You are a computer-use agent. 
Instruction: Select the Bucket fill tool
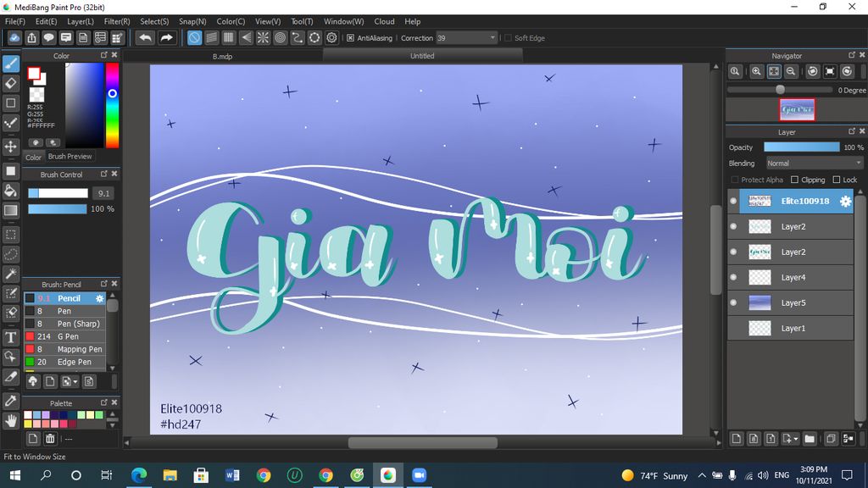tap(10, 191)
